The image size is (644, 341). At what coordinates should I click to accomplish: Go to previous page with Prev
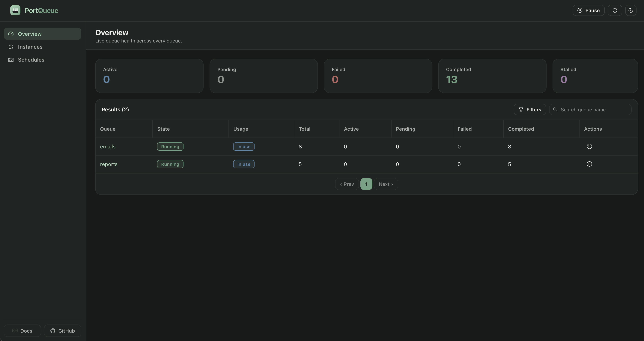coord(347,184)
